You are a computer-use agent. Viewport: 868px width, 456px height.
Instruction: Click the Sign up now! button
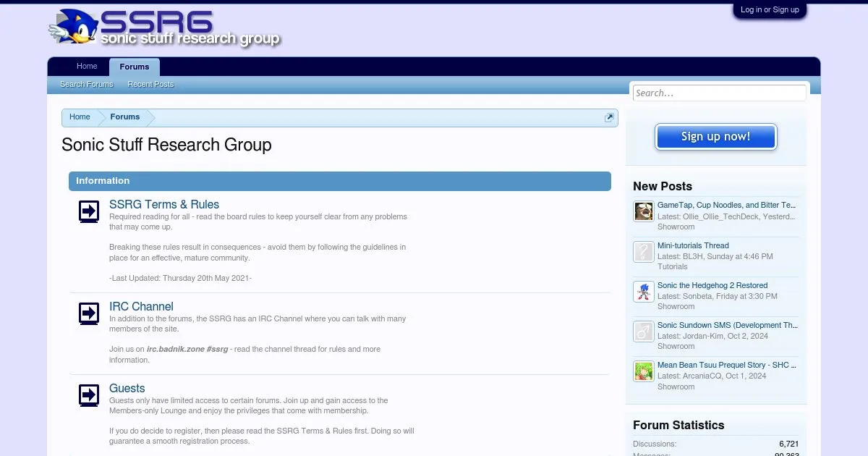tap(715, 137)
